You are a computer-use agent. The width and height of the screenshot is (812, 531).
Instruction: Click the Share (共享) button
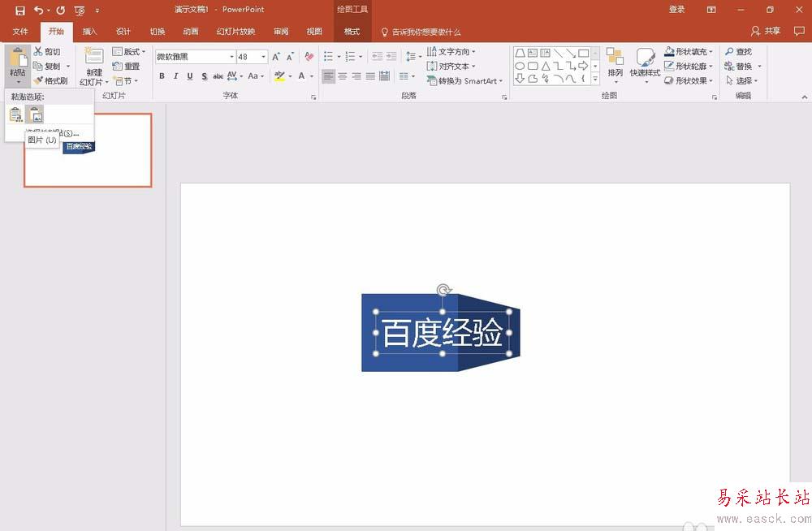766,31
